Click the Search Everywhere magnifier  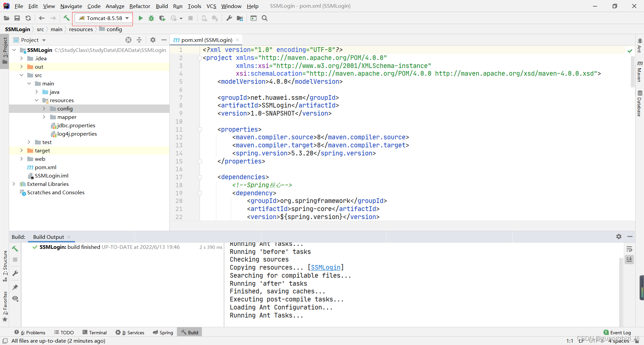click(265, 18)
